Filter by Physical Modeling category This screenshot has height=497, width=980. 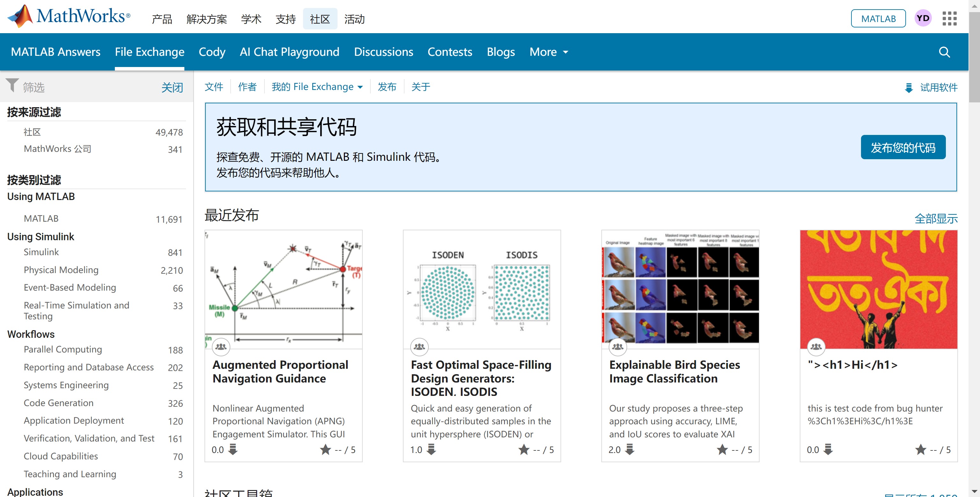point(61,270)
